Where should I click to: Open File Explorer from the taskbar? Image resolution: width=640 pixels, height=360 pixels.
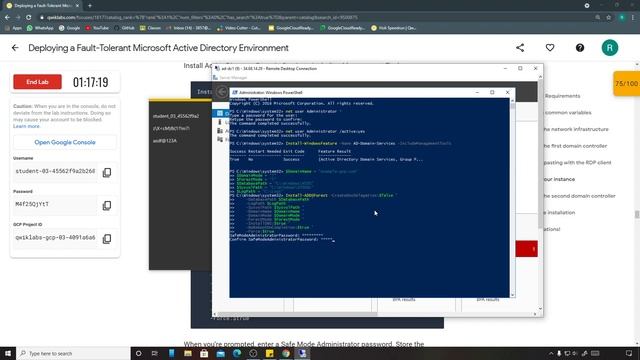[188, 353]
